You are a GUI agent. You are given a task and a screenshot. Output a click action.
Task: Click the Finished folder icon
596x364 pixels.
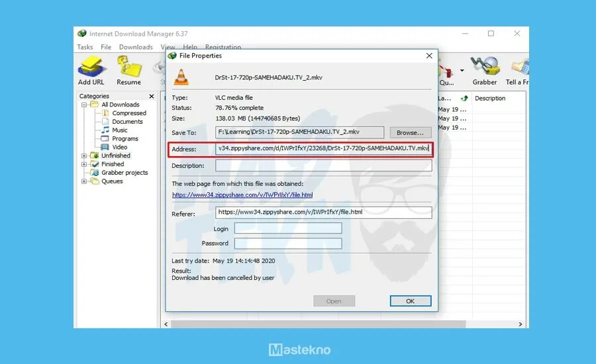coord(94,164)
